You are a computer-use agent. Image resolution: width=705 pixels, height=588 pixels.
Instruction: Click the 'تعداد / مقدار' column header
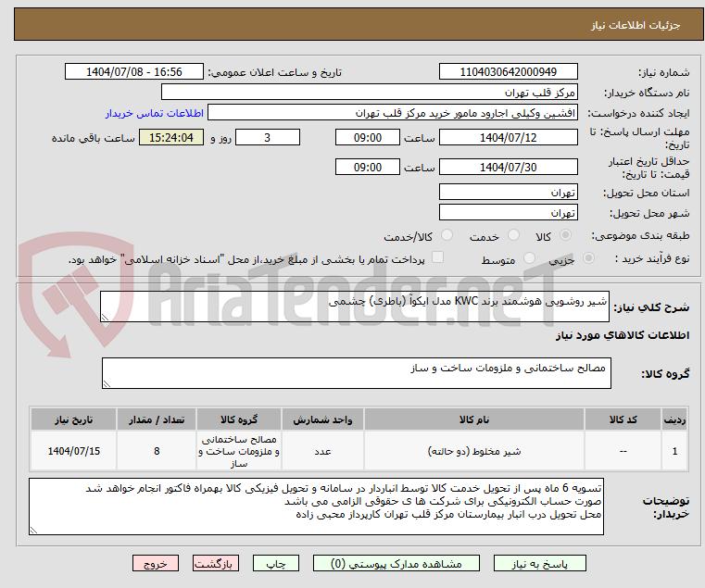coord(157,419)
